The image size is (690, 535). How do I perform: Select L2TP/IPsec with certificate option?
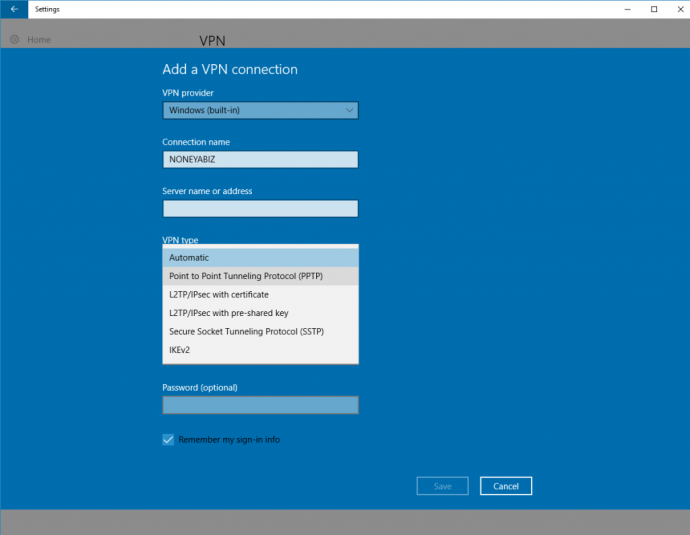point(260,295)
